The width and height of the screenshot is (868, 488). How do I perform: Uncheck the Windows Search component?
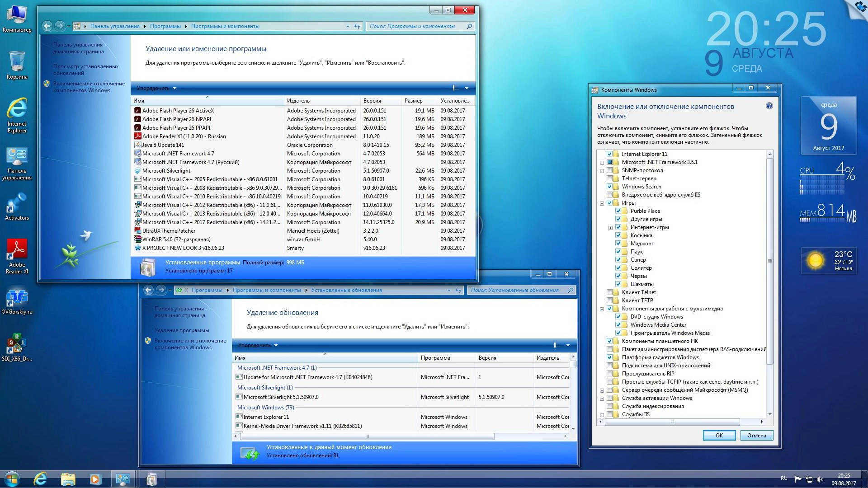coord(609,187)
